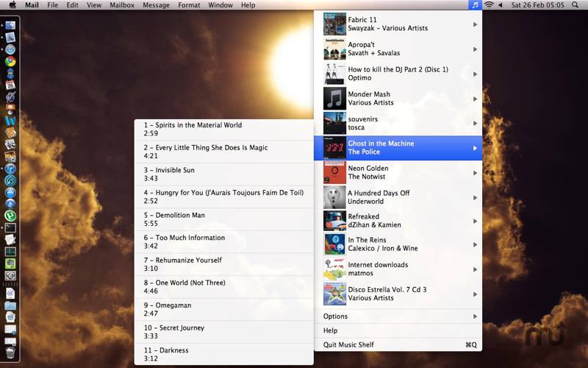Click the volume speaker icon
The image size is (588, 368).
[501, 5]
